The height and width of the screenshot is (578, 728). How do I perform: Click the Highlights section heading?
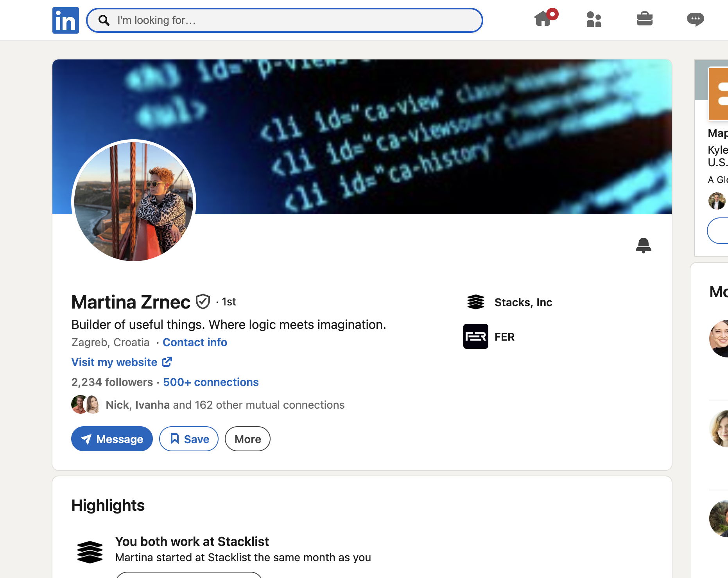pos(108,505)
